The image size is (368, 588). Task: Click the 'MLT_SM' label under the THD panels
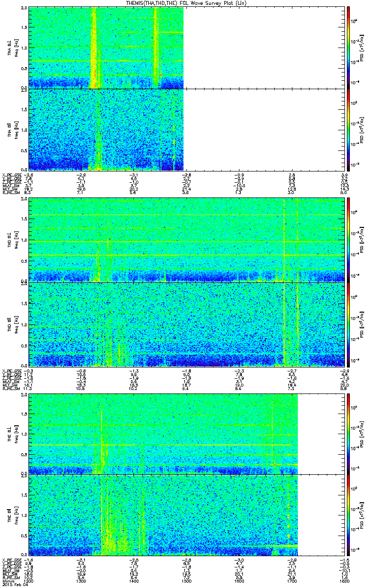coord(10,386)
